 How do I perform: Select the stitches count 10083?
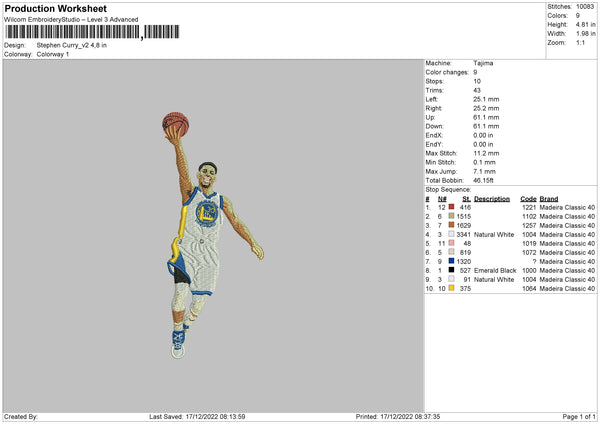585,7
